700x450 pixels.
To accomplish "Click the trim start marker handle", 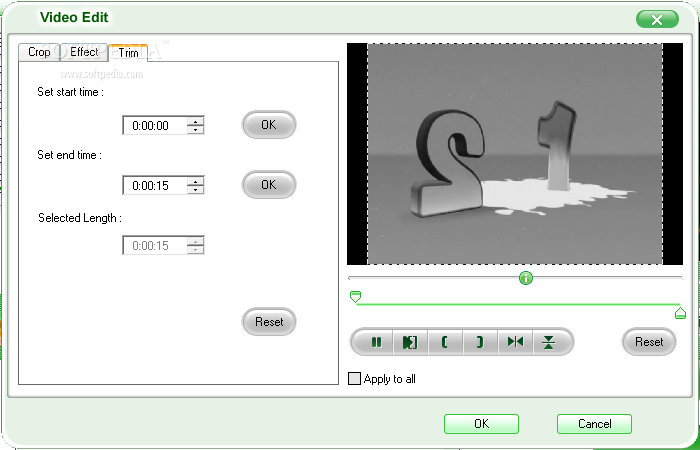I will pos(355,296).
